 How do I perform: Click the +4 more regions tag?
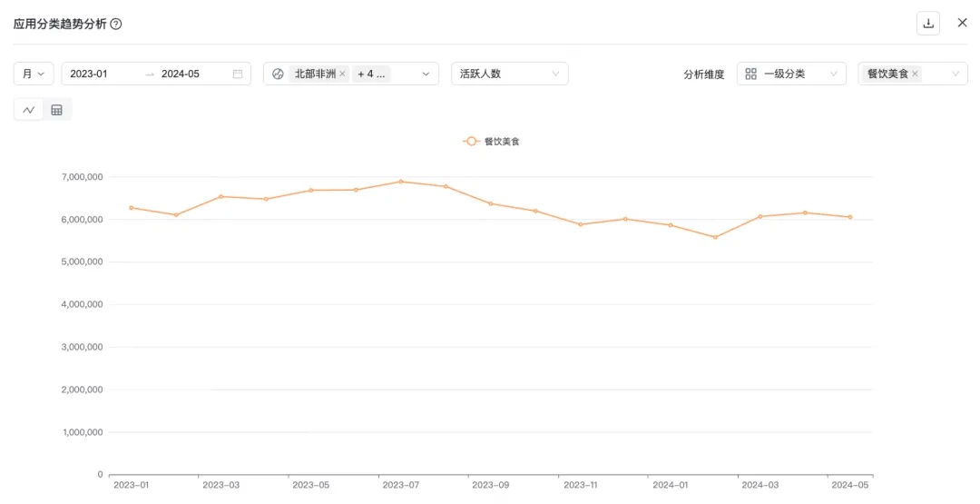click(371, 74)
